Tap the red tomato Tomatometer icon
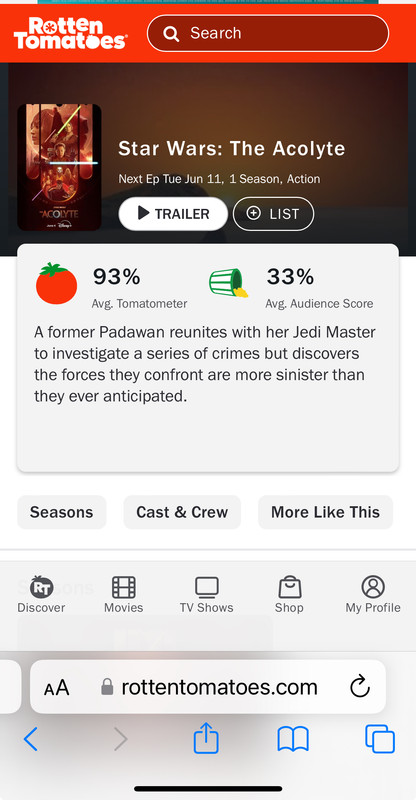 56,284
